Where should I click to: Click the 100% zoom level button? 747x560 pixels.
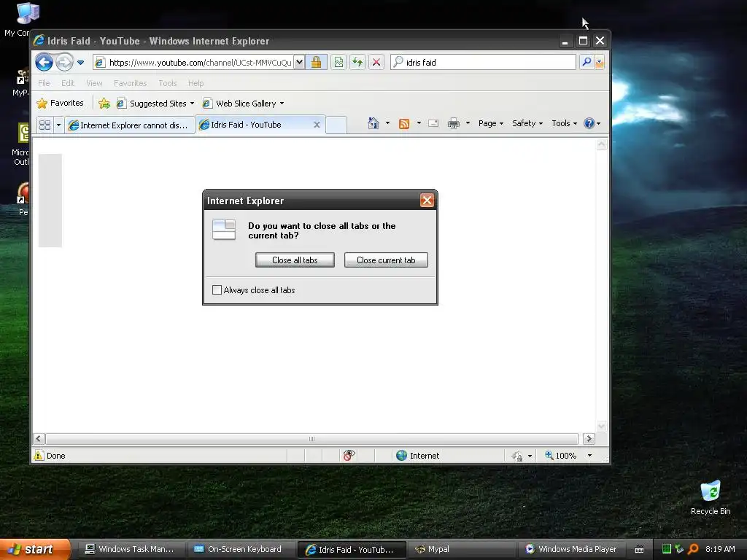coord(561,456)
